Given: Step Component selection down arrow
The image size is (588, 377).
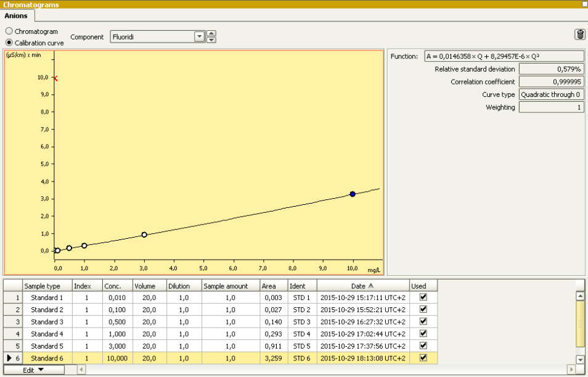Looking at the screenshot, I should (x=211, y=40).
